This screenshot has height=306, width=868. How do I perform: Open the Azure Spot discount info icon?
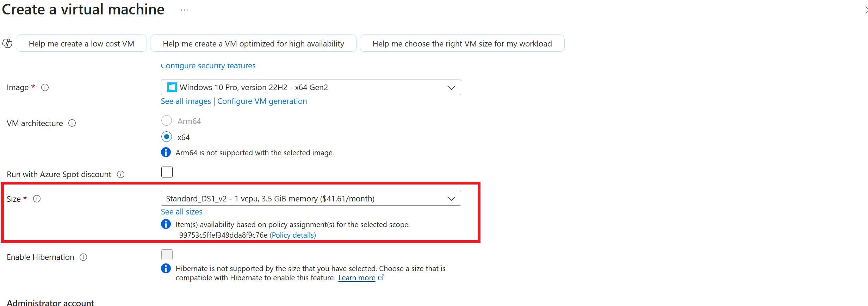(x=120, y=174)
